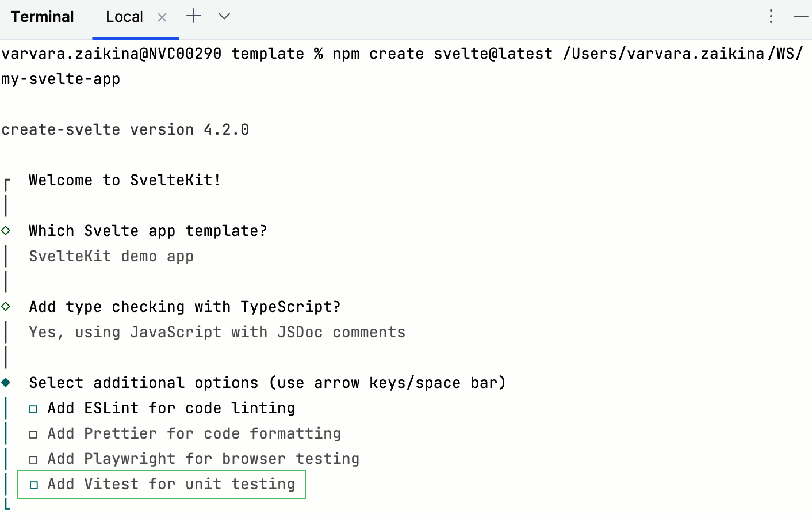Screen dimensions: 812x518
Task: Click the 'Add Playwright for browser testing' label
Action: (x=203, y=459)
